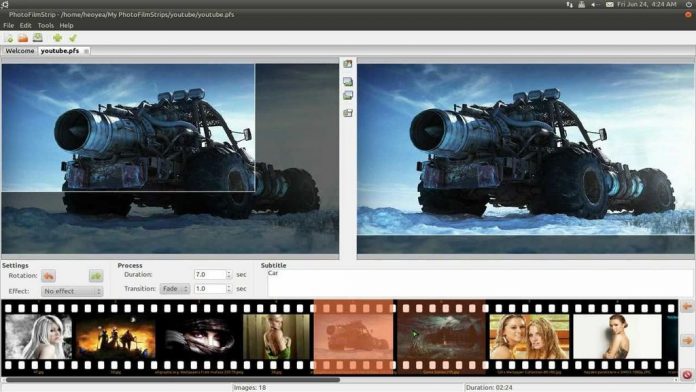Click the move picture right arrow icon
This screenshot has height=392, width=696.
[x=687, y=341]
